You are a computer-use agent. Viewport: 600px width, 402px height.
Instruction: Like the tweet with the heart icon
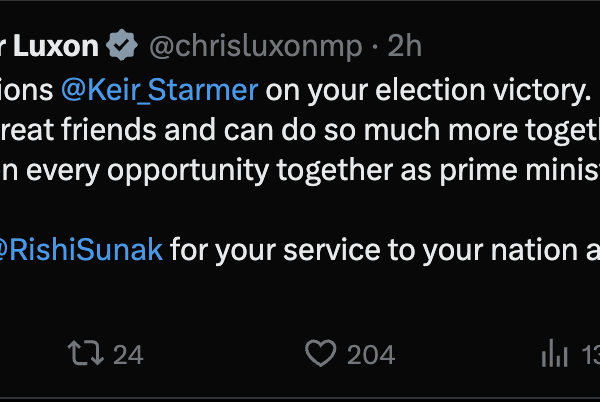coord(320,353)
